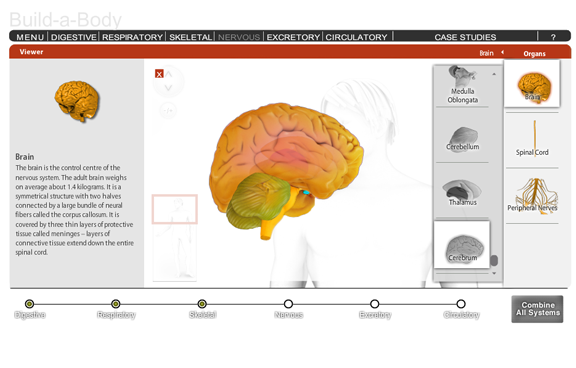The width and height of the screenshot is (576, 368).
Task: Toggle the Excretory system progress circle
Action: pyautogui.click(x=374, y=304)
